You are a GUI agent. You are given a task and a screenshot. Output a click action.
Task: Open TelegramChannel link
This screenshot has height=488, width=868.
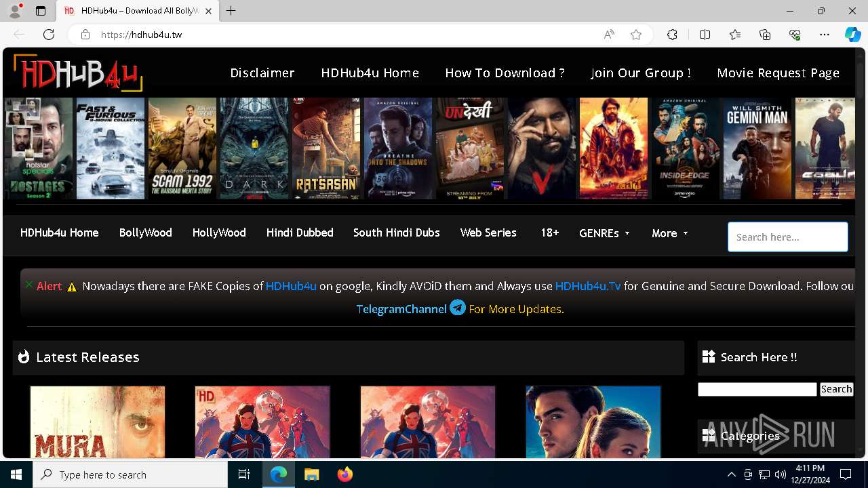[x=401, y=309]
